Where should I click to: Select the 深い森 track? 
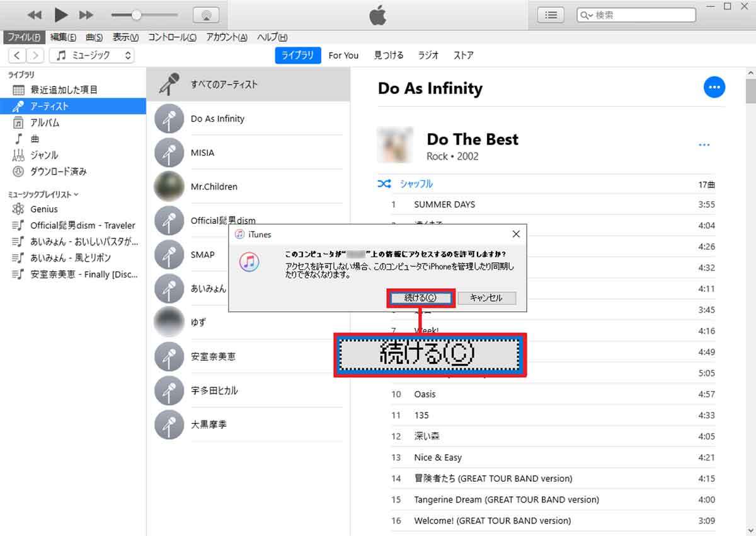pos(553,436)
